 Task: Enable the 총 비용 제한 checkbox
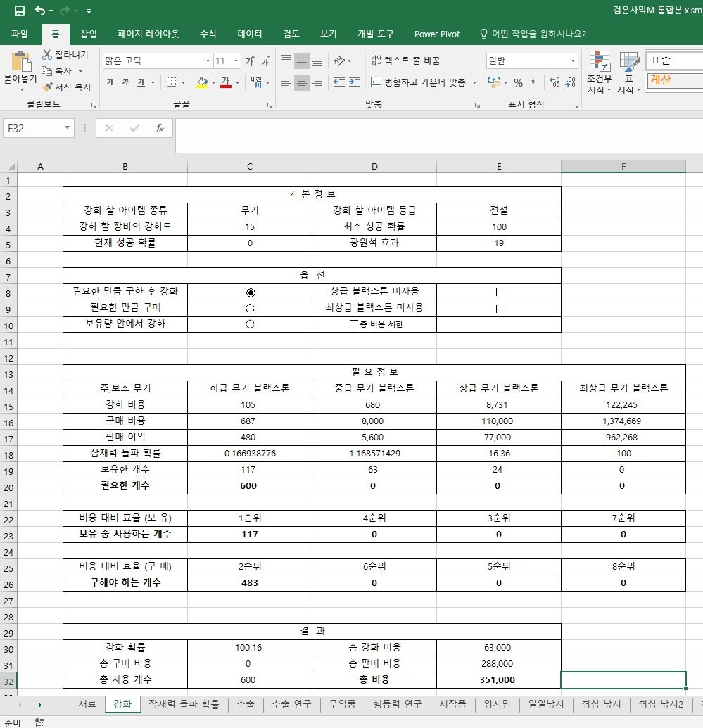354,324
